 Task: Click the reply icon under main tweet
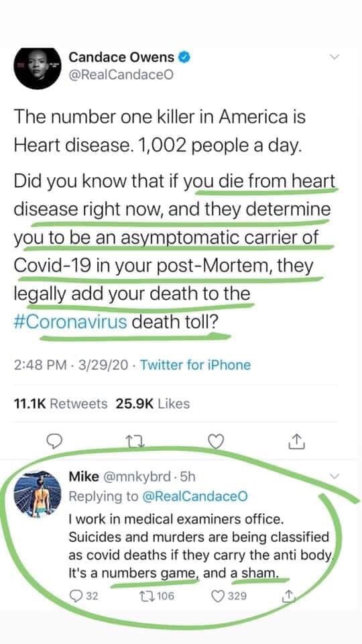click(x=52, y=441)
